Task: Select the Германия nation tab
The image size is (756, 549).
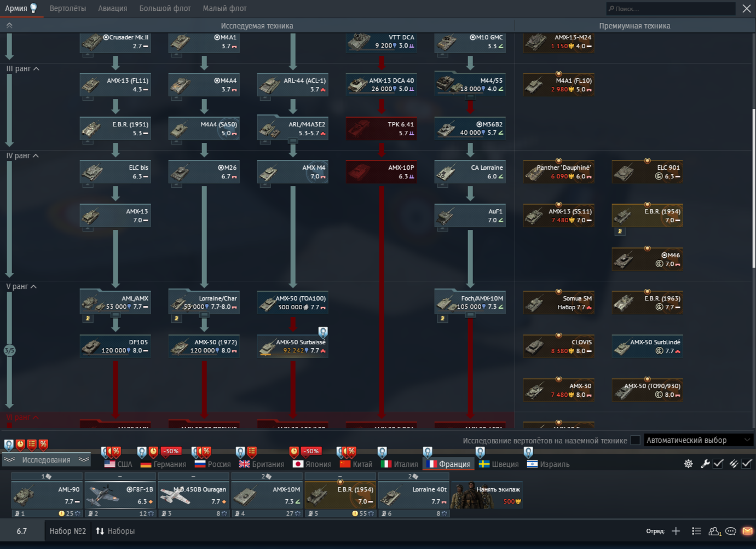Action: 164,464
